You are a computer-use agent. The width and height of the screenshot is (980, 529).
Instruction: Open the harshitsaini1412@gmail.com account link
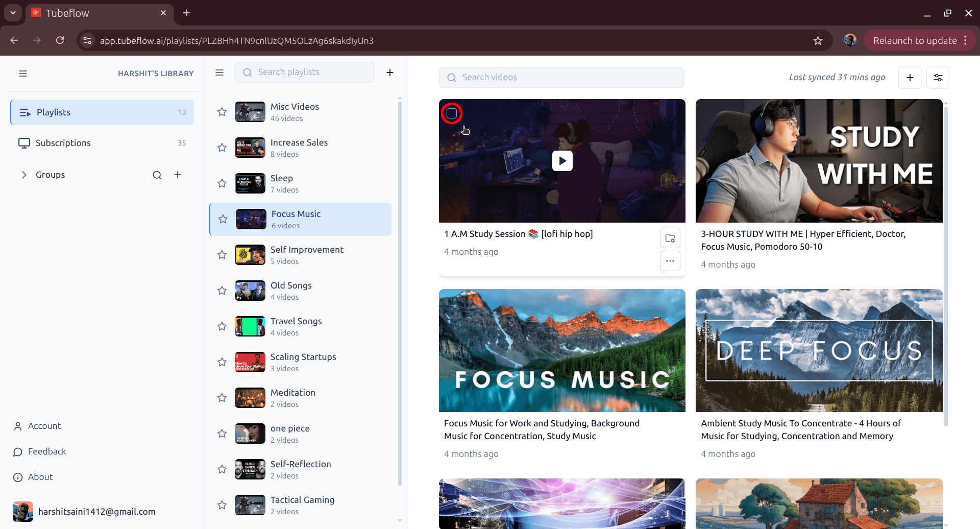point(97,511)
